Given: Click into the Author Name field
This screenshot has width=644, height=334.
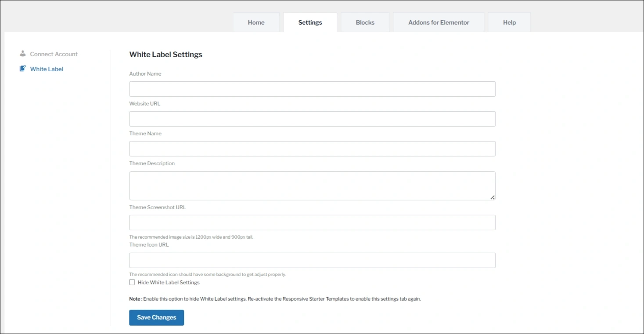Looking at the screenshot, I should [x=312, y=88].
